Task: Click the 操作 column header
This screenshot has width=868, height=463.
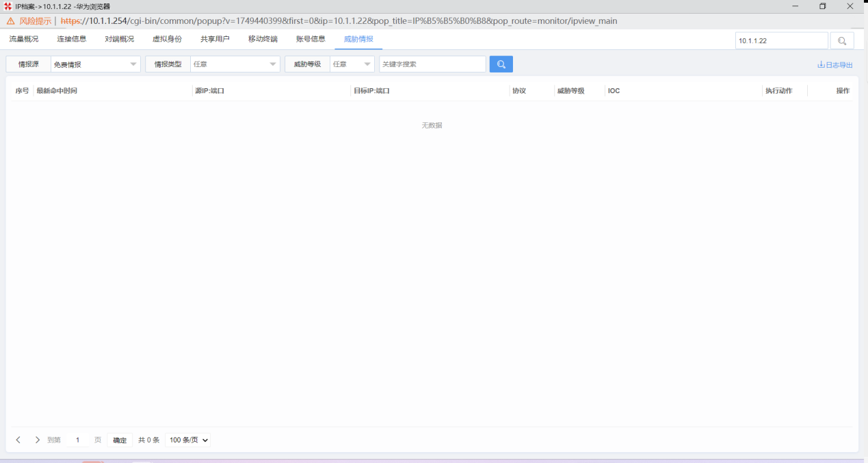Action: point(843,91)
